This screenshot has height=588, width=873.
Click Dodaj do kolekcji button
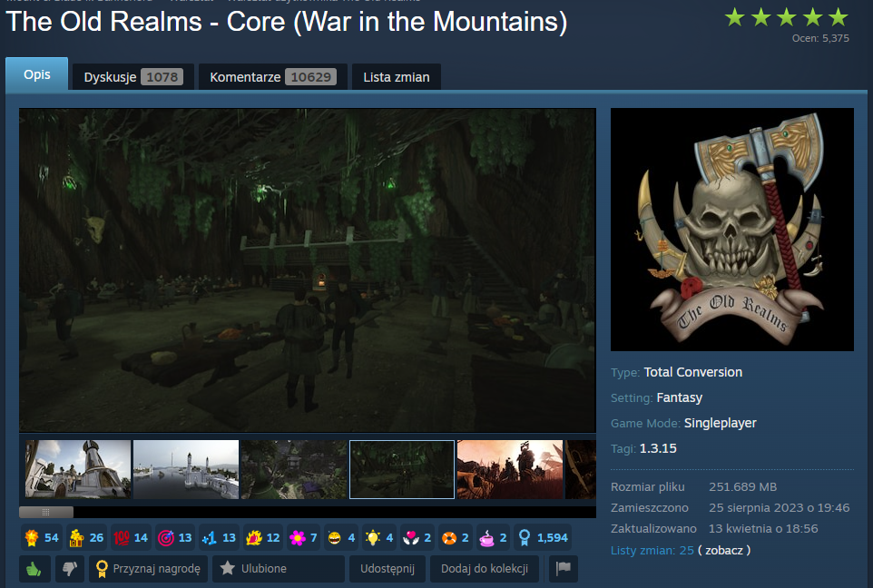click(485, 569)
